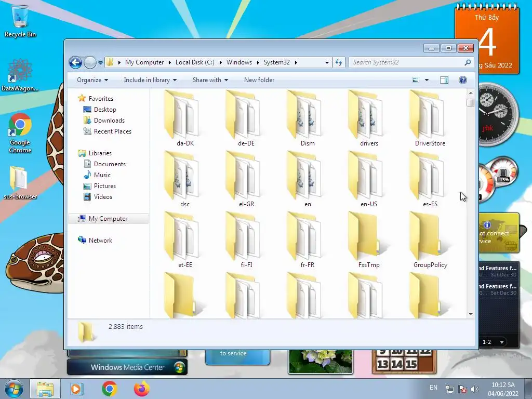This screenshot has width=532, height=399.
Task: Open sus-browser folder on desktop
Action: pyautogui.click(x=20, y=182)
